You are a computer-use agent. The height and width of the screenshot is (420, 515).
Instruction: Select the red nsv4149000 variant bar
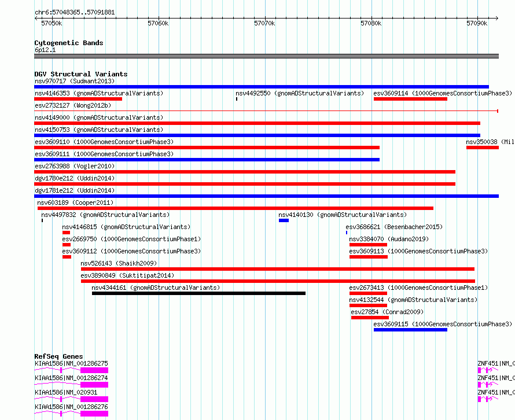click(x=257, y=123)
